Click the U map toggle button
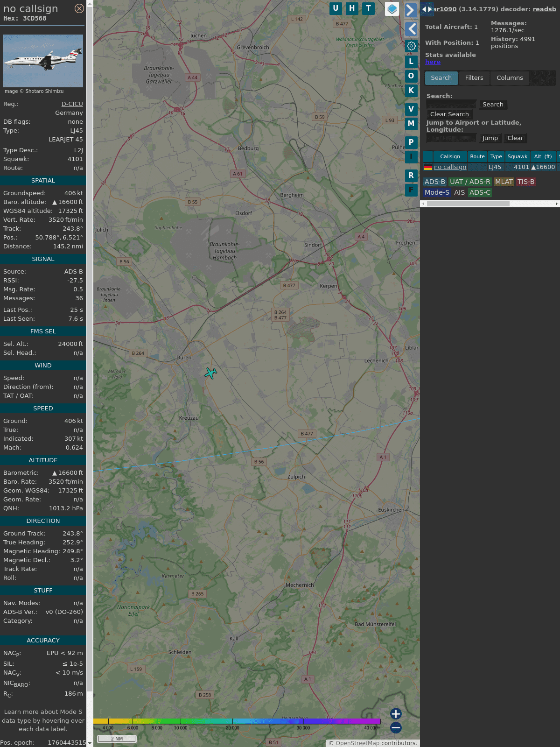 pos(336,8)
